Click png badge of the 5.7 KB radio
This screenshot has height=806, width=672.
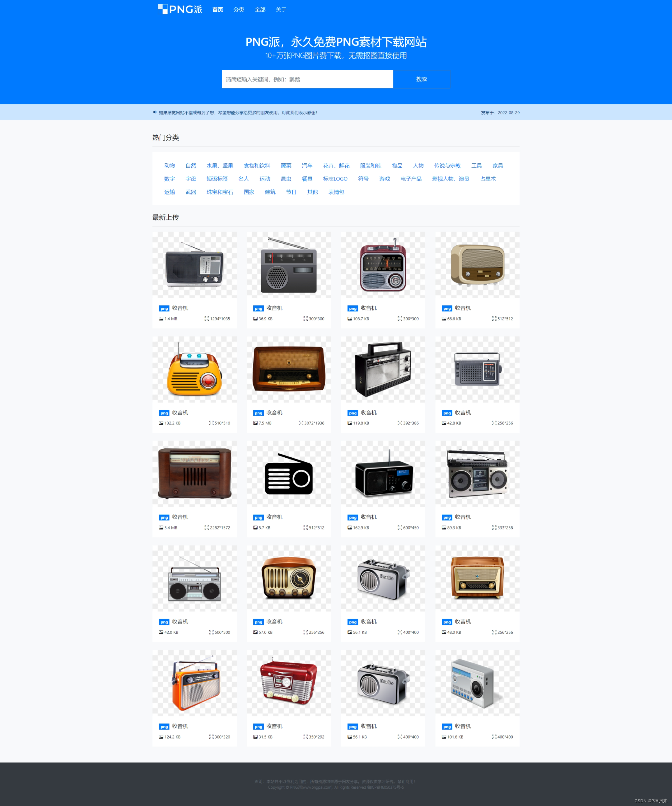pyautogui.click(x=258, y=518)
